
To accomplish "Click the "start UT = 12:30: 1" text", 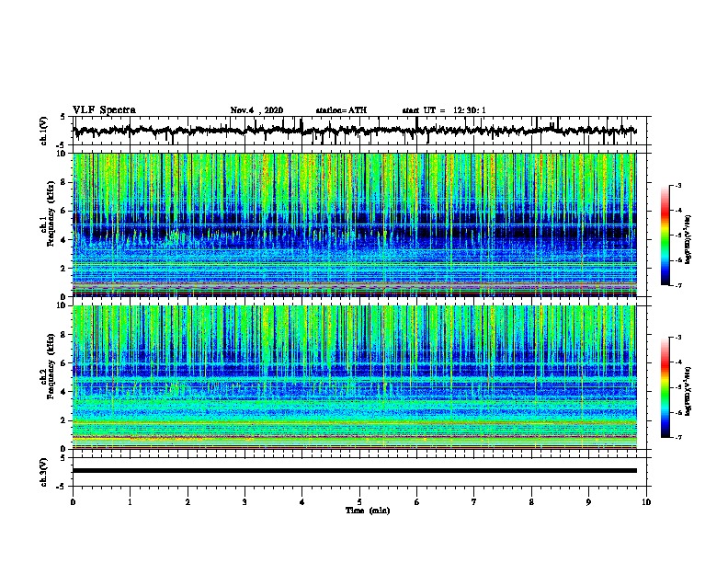I will pos(444,110).
